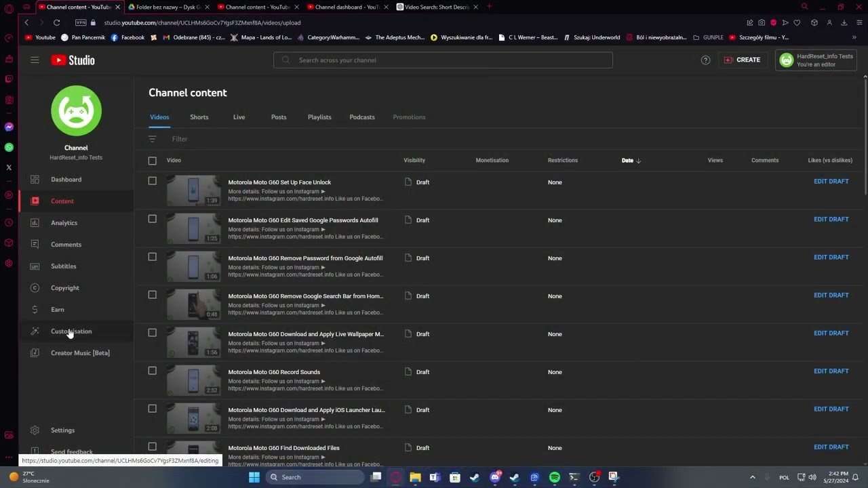This screenshot has height=488, width=868.
Task: Click the HardReset_info Tests account avatar
Action: pos(786,60)
